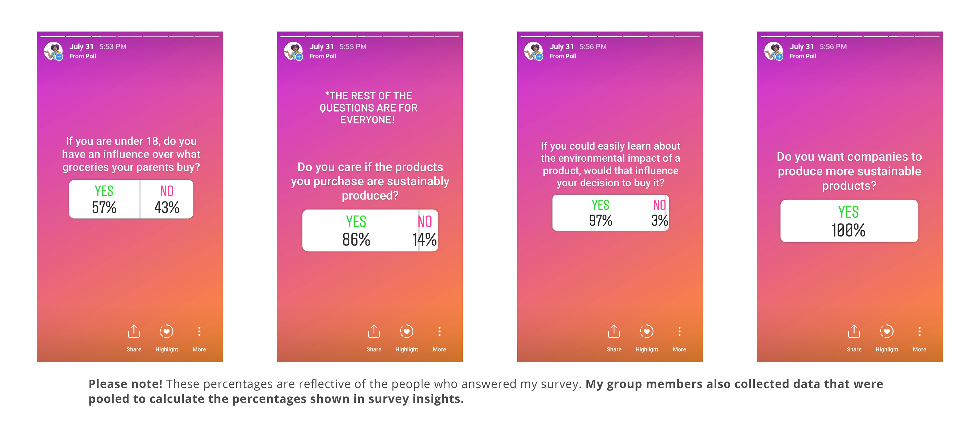Tap the YES 100% poll result
The width and height of the screenshot is (980, 427).
[849, 221]
